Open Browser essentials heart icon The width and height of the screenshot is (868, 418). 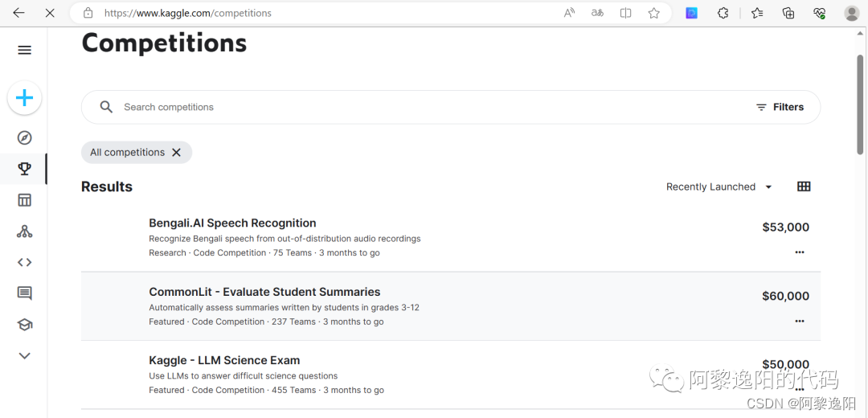click(x=819, y=13)
